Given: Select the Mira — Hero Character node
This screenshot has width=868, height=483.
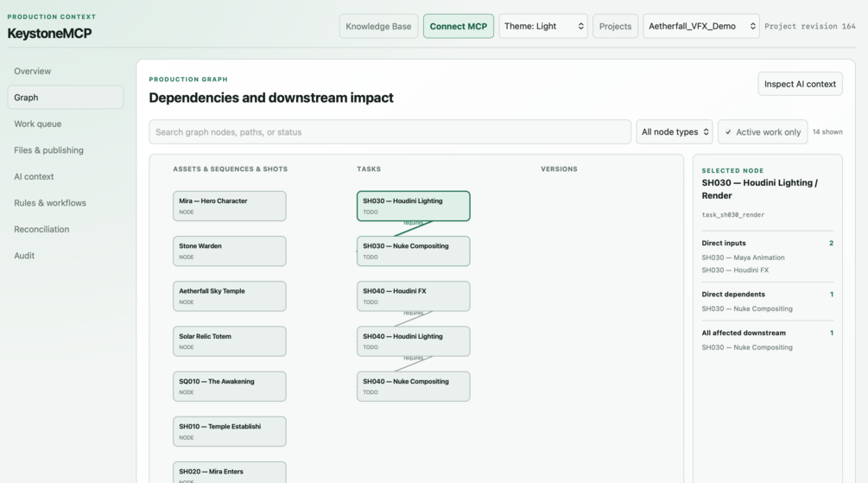Looking at the screenshot, I should 229,206.
